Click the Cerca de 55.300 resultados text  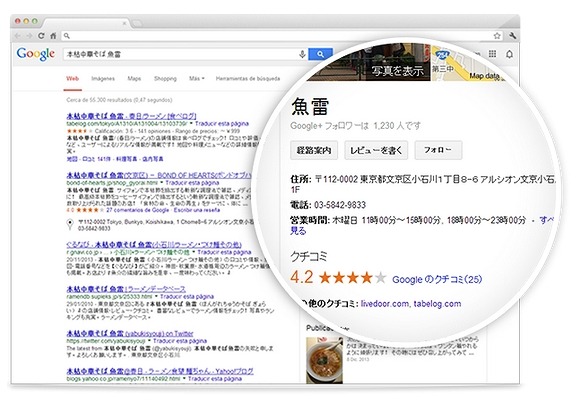(x=119, y=100)
